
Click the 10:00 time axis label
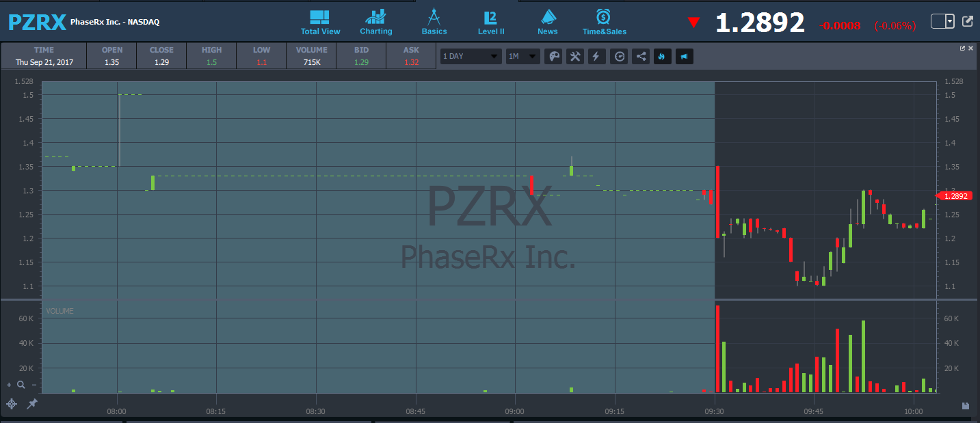pyautogui.click(x=914, y=412)
